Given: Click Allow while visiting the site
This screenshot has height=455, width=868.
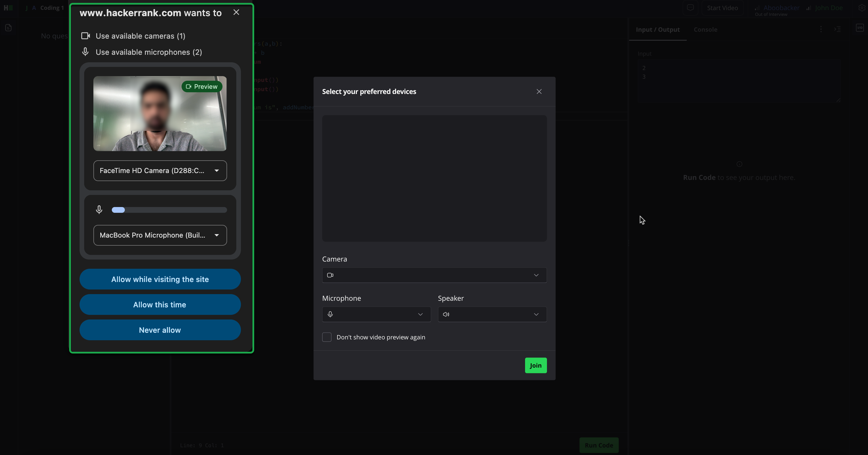Looking at the screenshot, I should tap(160, 279).
